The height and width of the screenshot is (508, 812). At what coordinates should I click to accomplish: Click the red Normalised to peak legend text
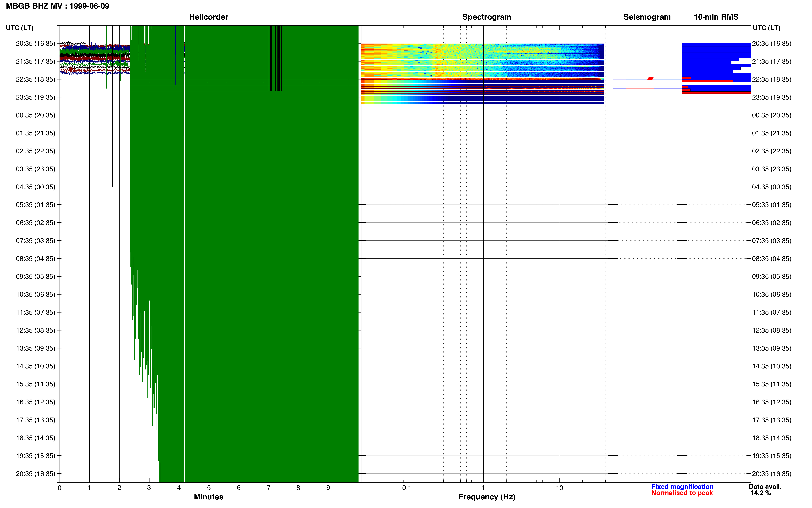(682, 493)
